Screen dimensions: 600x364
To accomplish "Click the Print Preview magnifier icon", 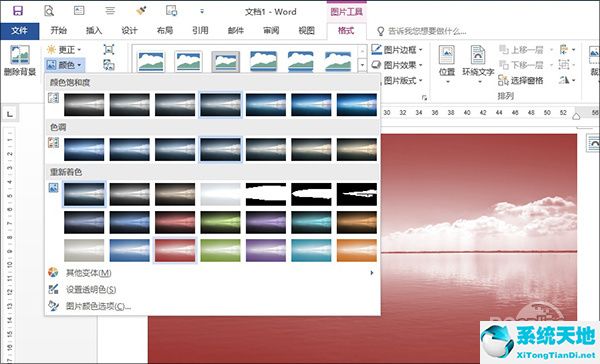I will 49,11.
